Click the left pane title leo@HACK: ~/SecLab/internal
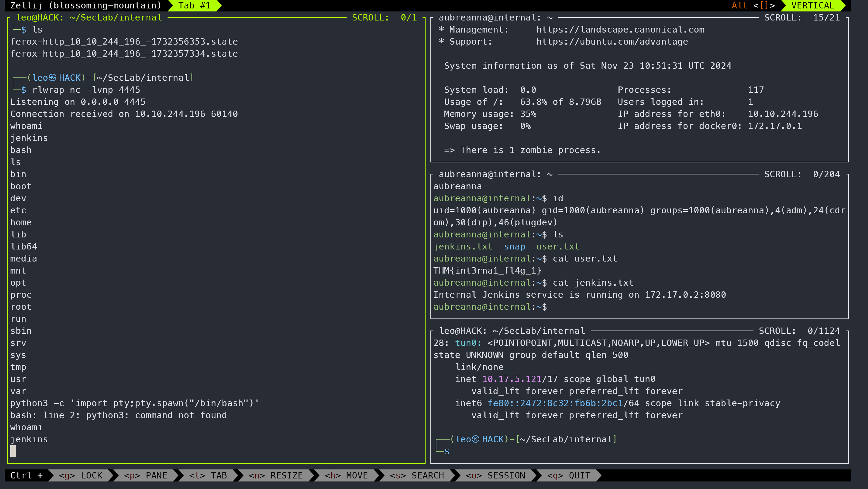868x489 pixels. coord(89,17)
